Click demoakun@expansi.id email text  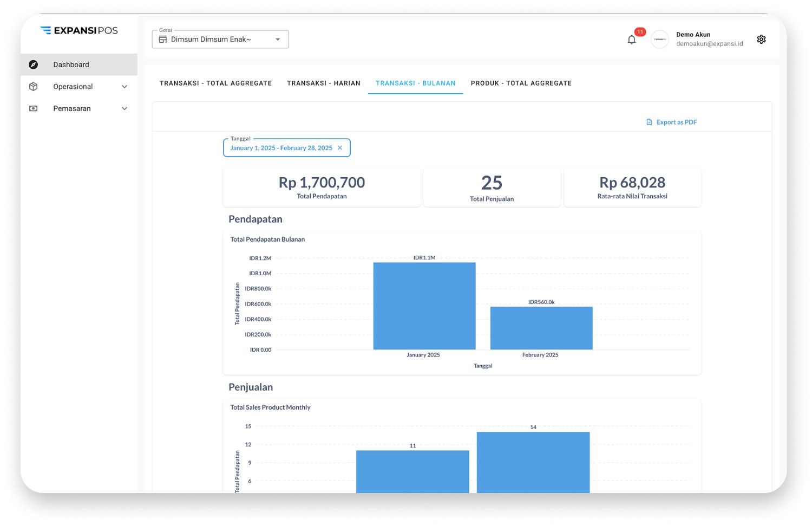click(709, 43)
